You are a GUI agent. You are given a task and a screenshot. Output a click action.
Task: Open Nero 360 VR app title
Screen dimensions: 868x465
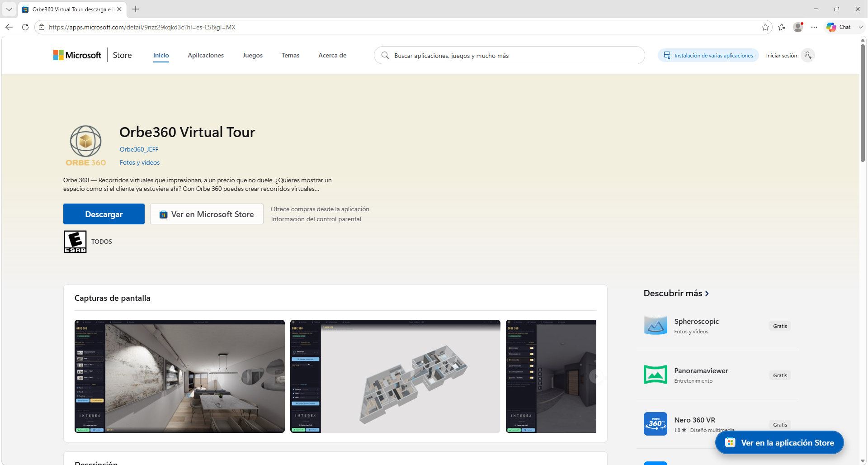tap(694, 420)
